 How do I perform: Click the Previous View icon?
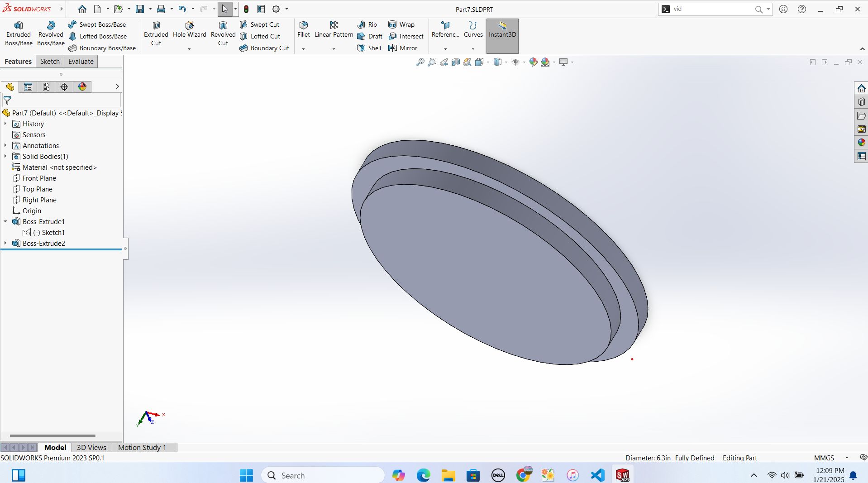pos(444,62)
